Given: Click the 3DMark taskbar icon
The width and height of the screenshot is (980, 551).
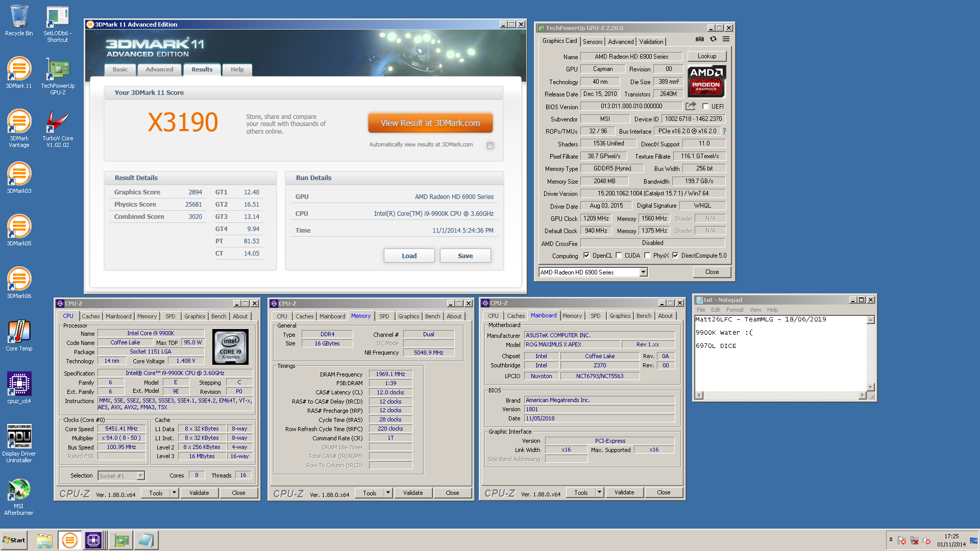Looking at the screenshot, I should (x=69, y=540).
